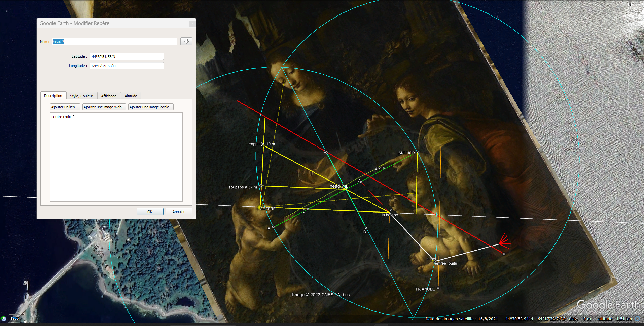Select the 'tunel entrée puits' placemark
Viewport: 644px width, 326px height.
point(435,261)
